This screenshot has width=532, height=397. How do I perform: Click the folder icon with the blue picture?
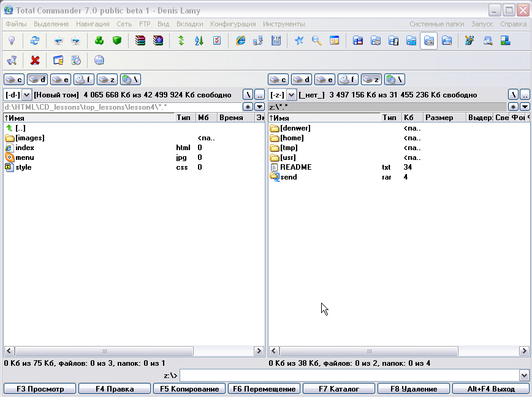(x=411, y=40)
